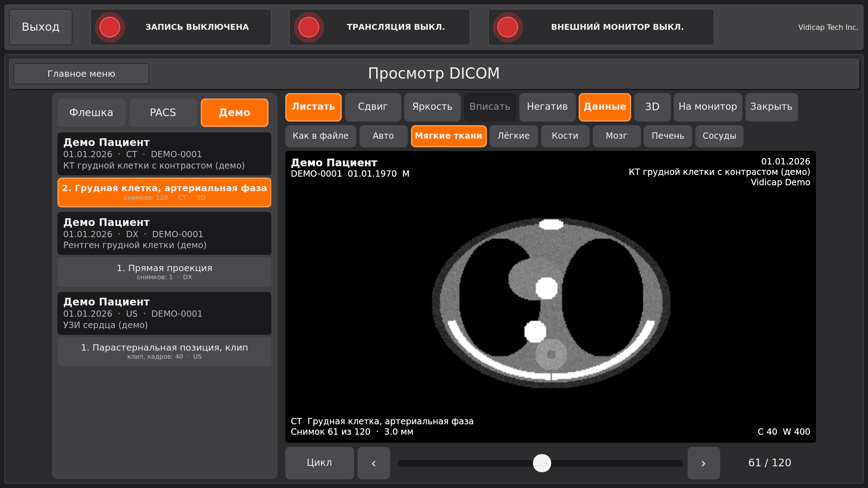The width and height of the screenshot is (868, 488).
Task: Click the image slider handle
Action: [542, 463]
